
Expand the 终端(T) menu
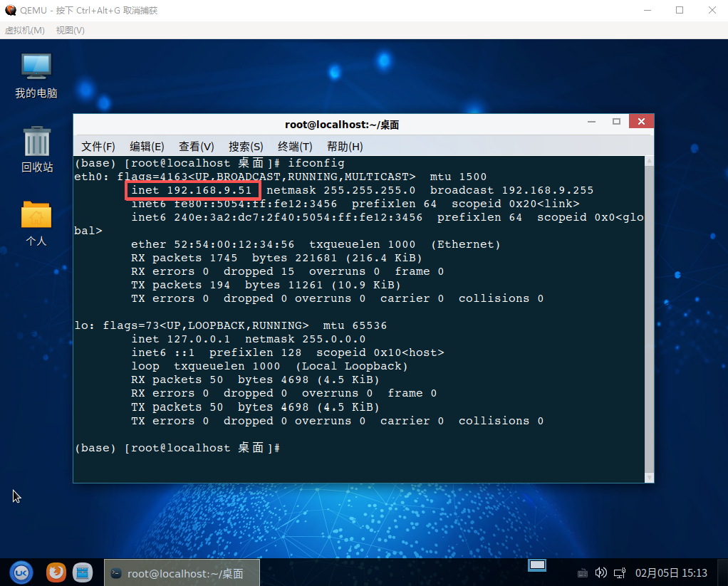coord(295,146)
